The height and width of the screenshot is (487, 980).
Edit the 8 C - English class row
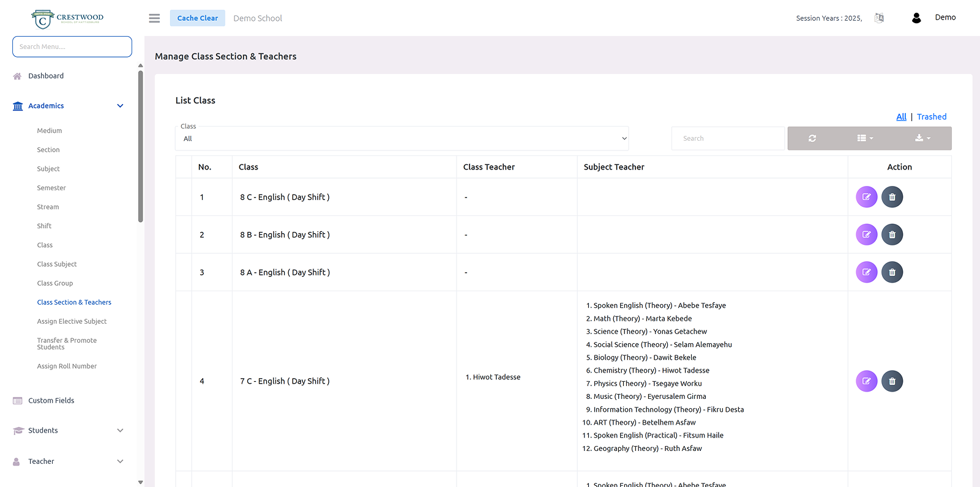click(866, 197)
